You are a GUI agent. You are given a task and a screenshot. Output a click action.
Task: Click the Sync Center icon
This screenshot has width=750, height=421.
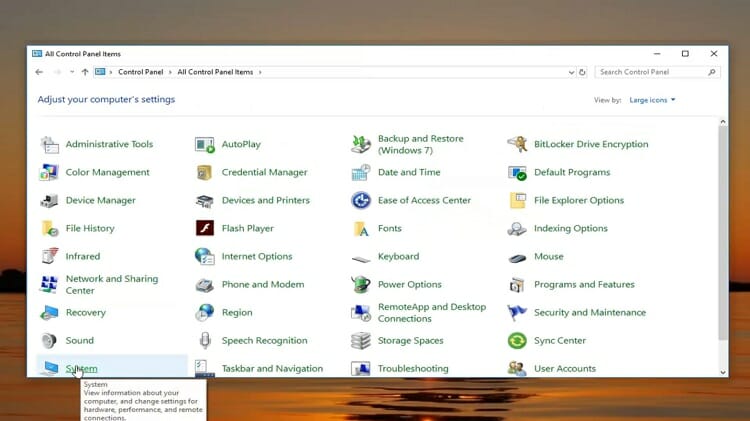[x=517, y=341]
